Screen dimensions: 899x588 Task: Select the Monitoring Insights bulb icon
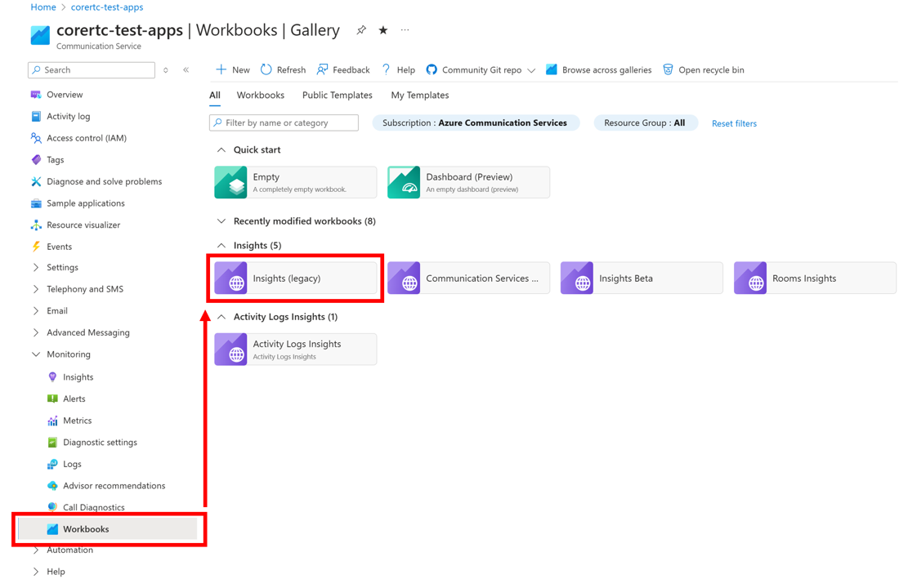(x=53, y=377)
